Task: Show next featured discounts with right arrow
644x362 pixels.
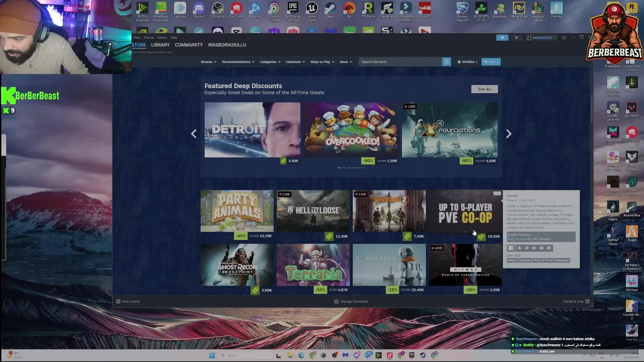Action: pos(508,134)
